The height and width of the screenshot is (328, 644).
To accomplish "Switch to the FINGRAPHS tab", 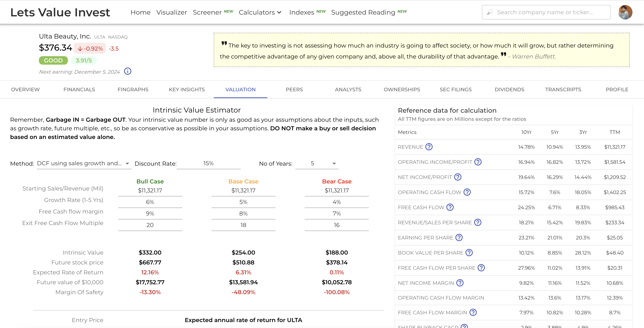I will pyautogui.click(x=133, y=89).
